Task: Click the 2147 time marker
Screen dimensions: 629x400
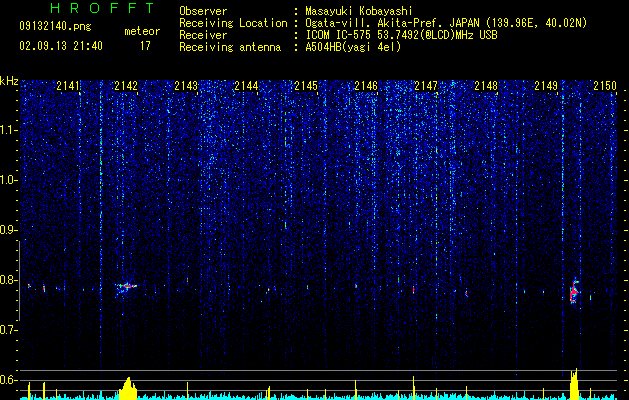Action: (x=426, y=85)
